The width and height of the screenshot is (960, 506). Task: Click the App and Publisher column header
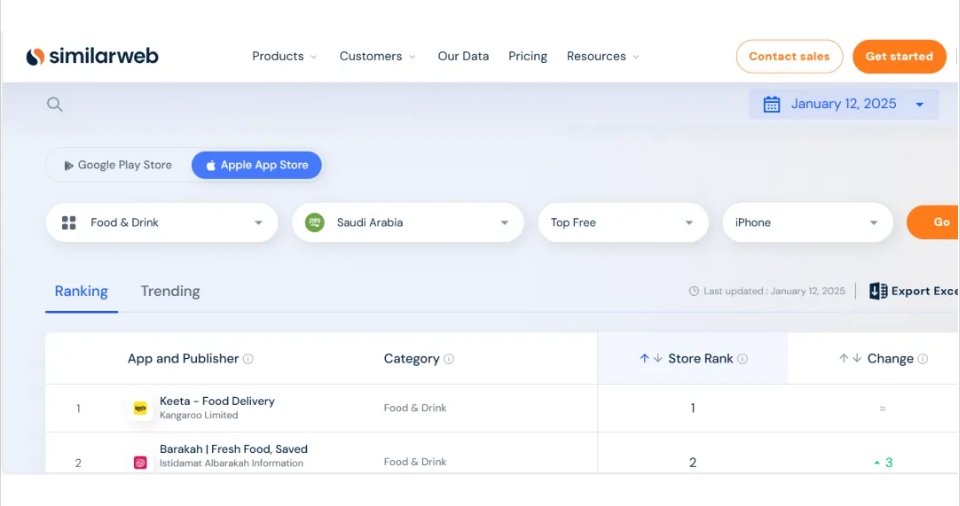(x=183, y=359)
